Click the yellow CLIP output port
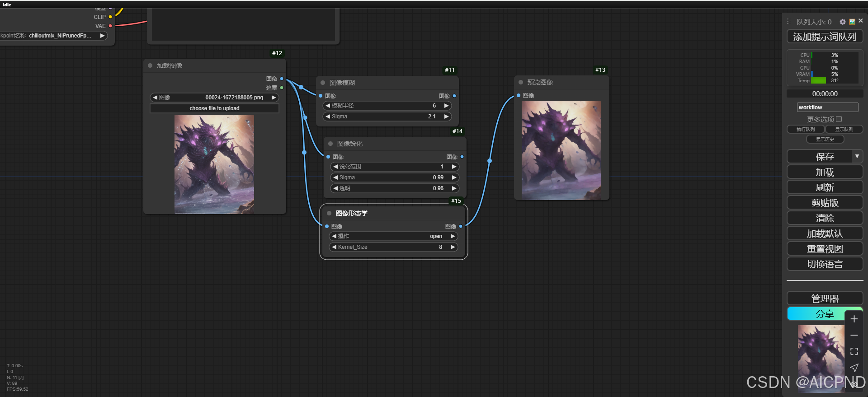Image resolution: width=868 pixels, height=397 pixels. (x=110, y=17)
